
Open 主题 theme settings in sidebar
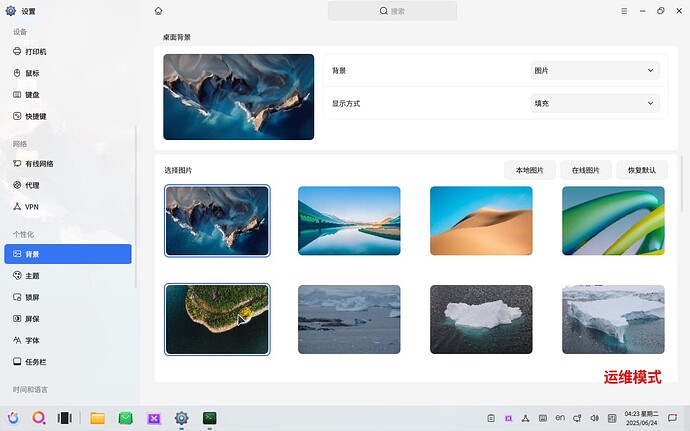(x=68, y=276)
